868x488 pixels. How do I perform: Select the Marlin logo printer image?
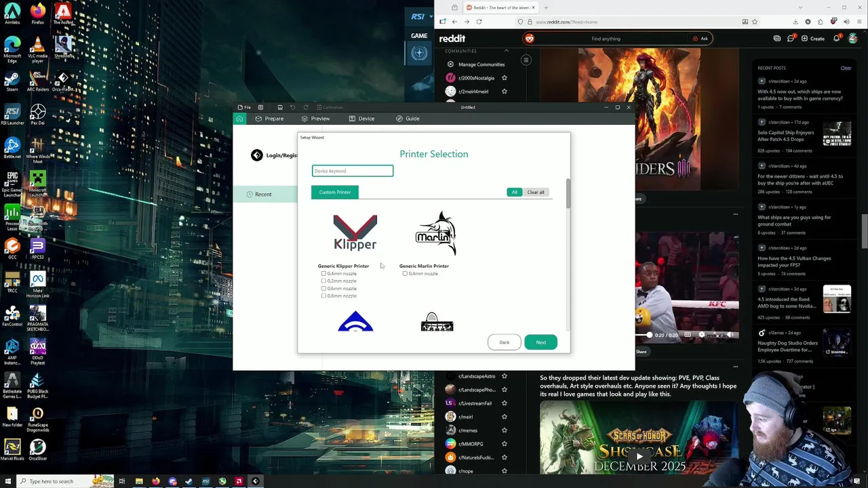pyautogui.click(x=436, y=233)
